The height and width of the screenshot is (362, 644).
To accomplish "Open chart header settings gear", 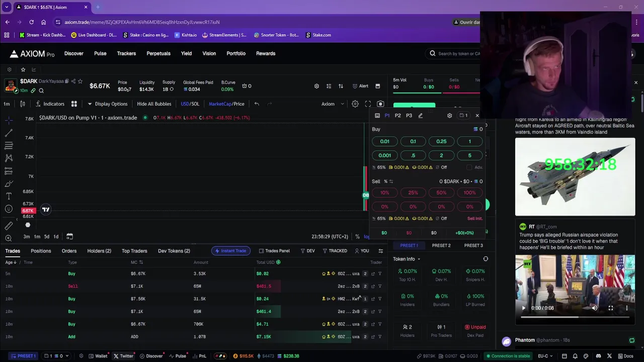I will pyautogui.click(x=316, y=86).
